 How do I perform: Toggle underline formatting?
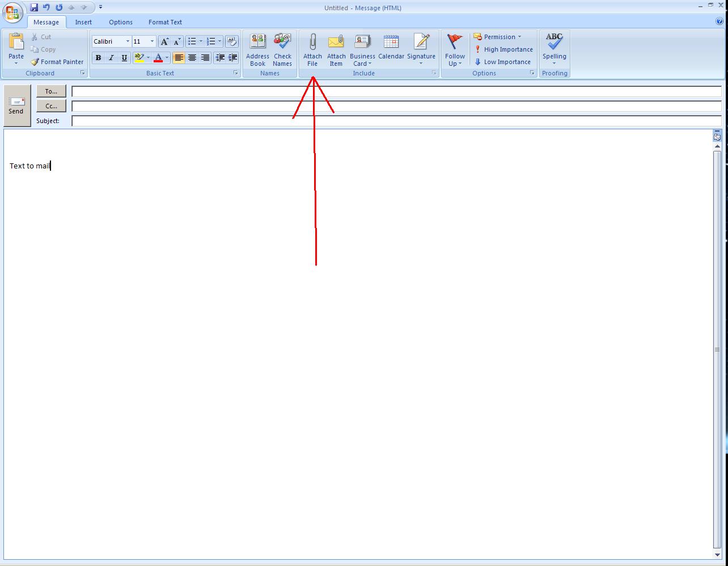tap(124, 58)
